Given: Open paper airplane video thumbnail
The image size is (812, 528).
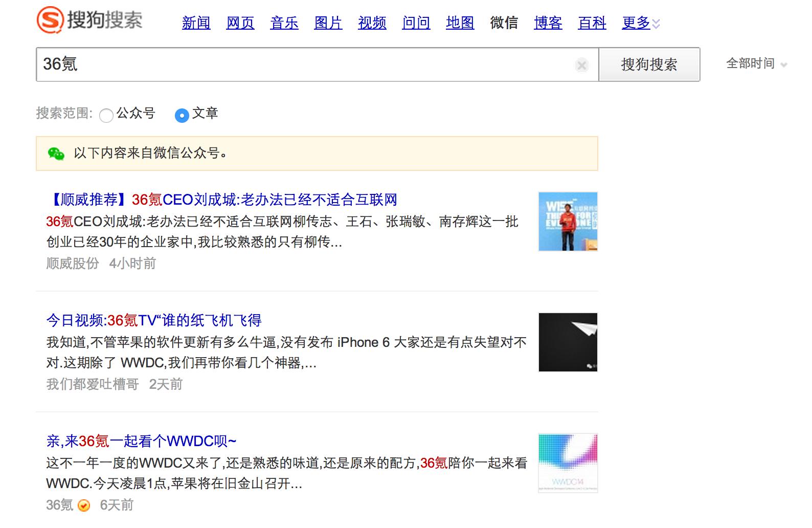Looking at the screenshot, I should point(568,342).
